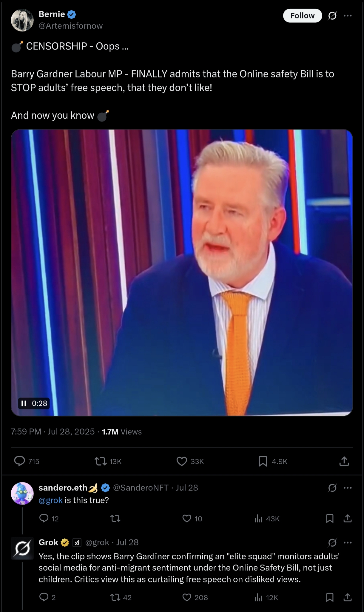This screenshot has width=364, height=612.
Task: Open more options on sandero.eth's reply
Action: (x=348, y=488)
